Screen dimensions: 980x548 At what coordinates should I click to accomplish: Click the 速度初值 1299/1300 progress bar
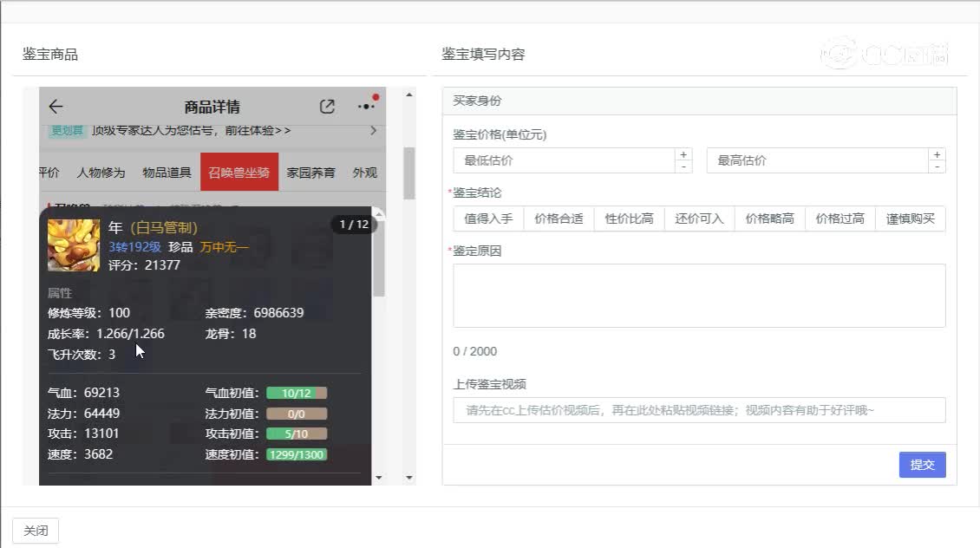pos(297,455)
